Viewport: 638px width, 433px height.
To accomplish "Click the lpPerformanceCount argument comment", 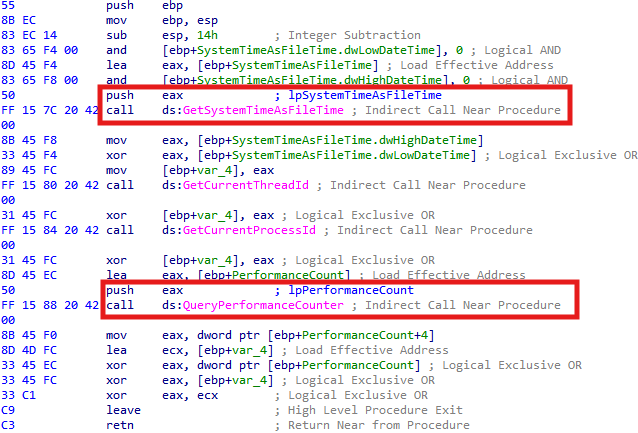I will tap(351, 290).
